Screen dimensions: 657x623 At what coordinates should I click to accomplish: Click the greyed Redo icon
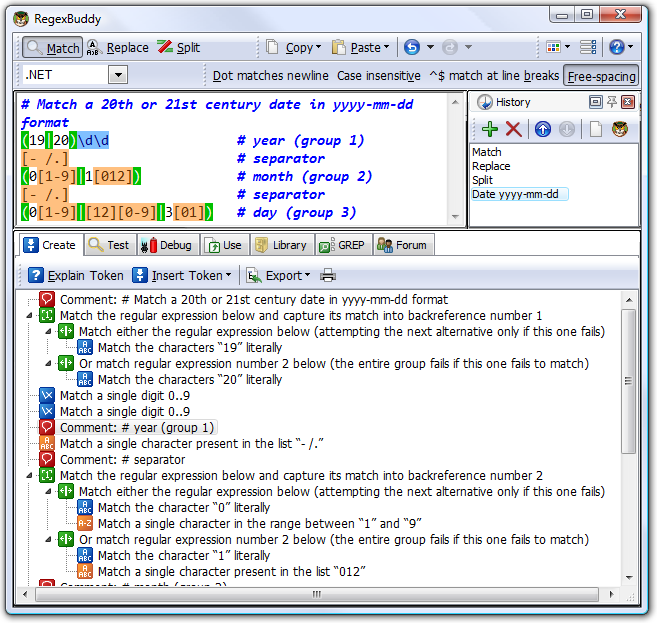tap(450, 47)
